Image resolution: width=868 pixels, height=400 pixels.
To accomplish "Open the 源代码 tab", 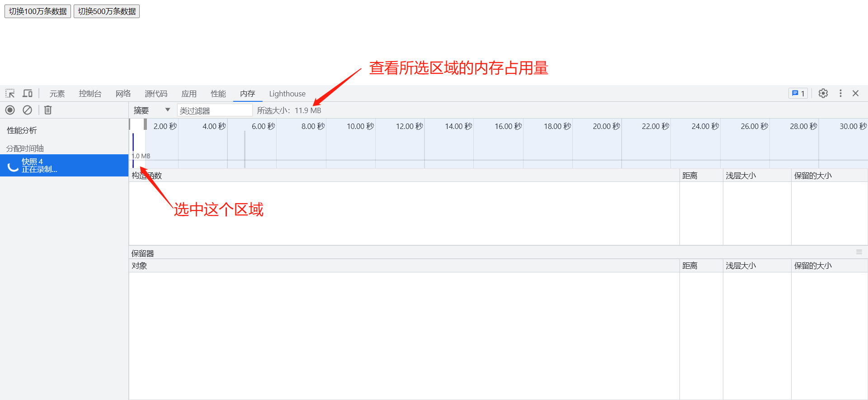I will (156, 94).
